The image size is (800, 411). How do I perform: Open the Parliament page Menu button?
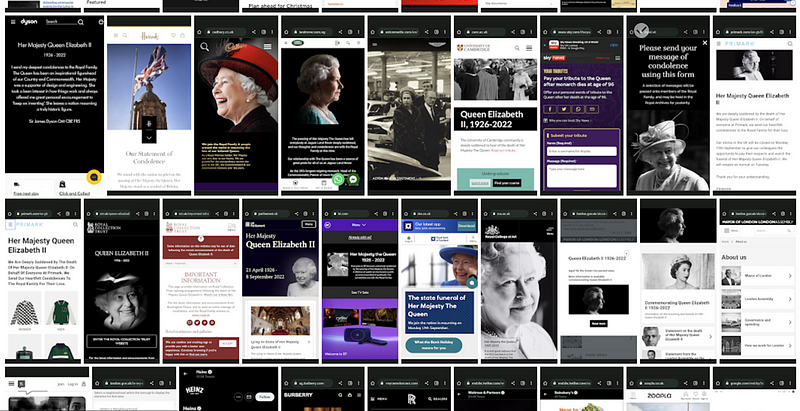309,224
